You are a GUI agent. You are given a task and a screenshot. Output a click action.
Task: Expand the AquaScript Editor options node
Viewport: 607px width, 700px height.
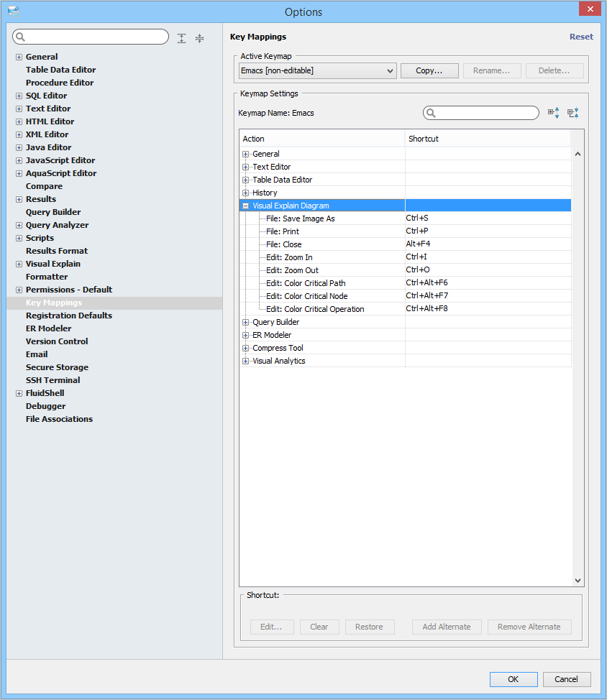point(19,174)
